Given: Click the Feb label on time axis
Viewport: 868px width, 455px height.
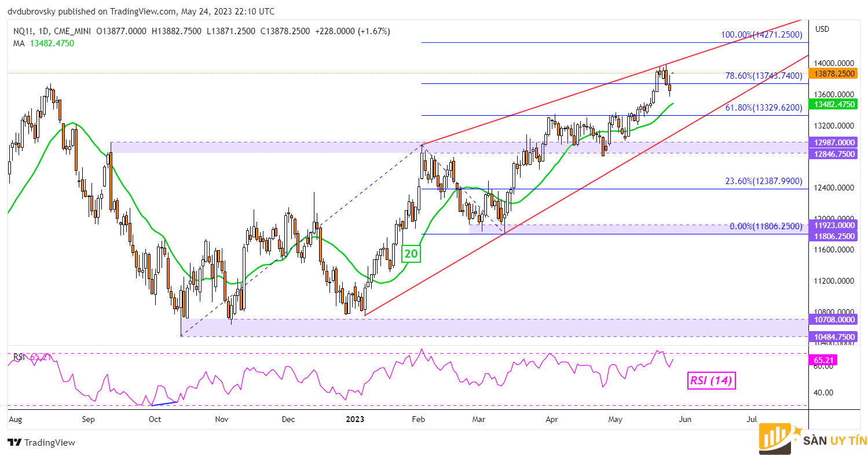Looking at the screenshot, I should coord(419,418).
